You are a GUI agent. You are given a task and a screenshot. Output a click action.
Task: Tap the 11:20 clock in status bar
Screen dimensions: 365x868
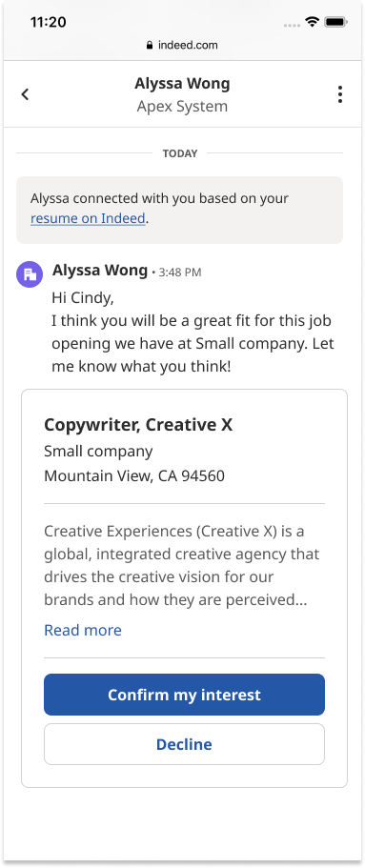49,22
